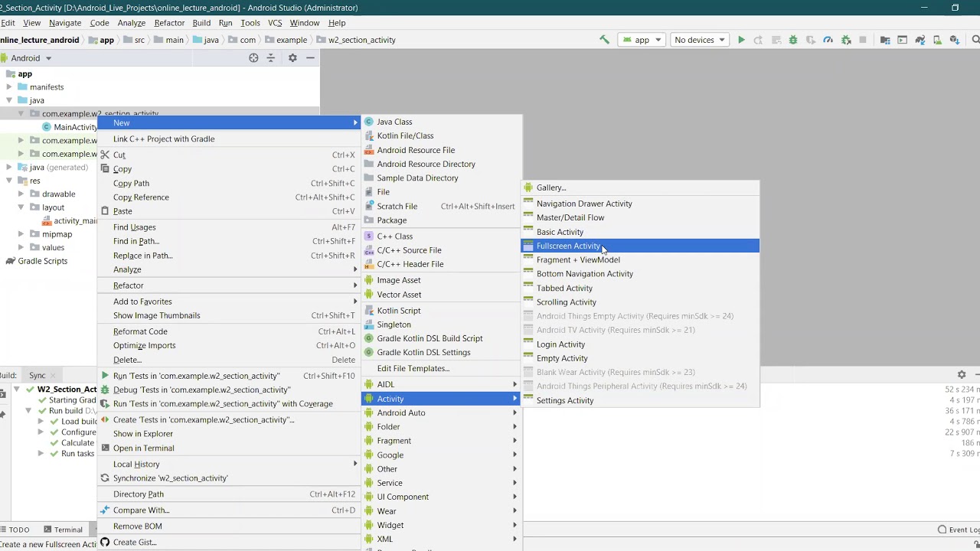Open the SDK Manager icon

(954, 40)
